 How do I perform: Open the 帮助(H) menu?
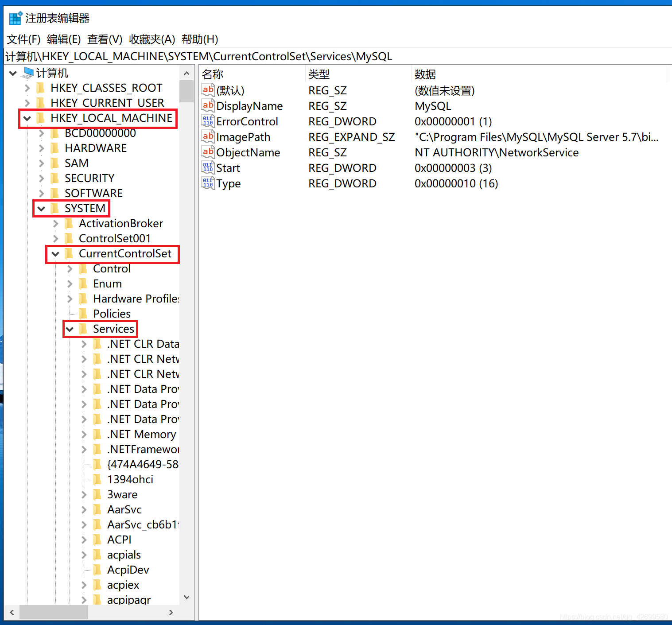[x=200, y=39]
